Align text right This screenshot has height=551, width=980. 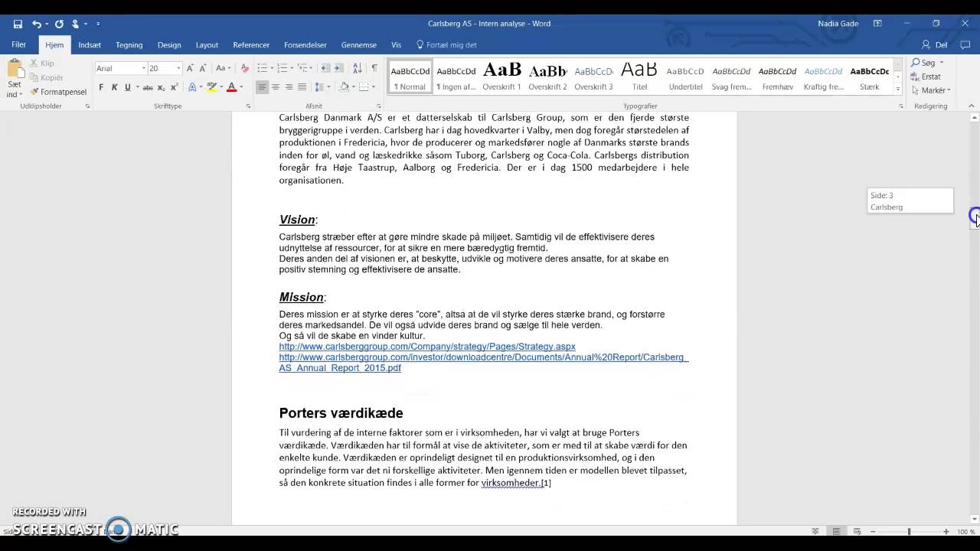point(289,87)
